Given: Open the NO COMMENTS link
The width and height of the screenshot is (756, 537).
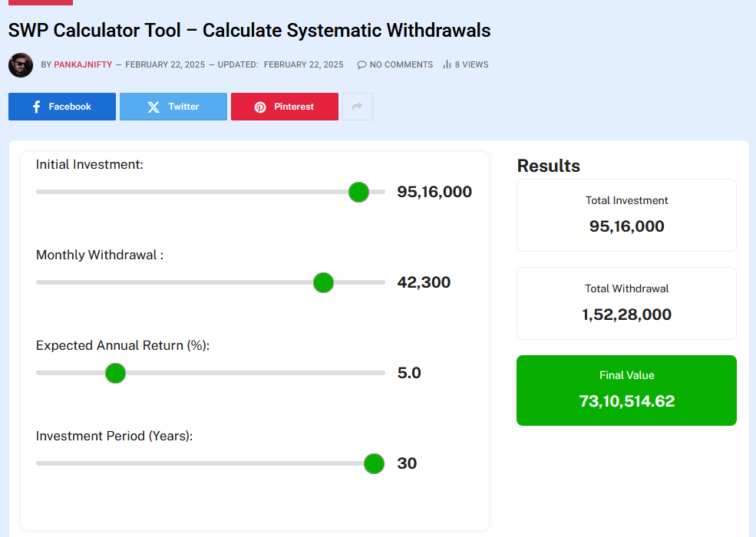Looking at the screenshot, I should pos(401,65).
